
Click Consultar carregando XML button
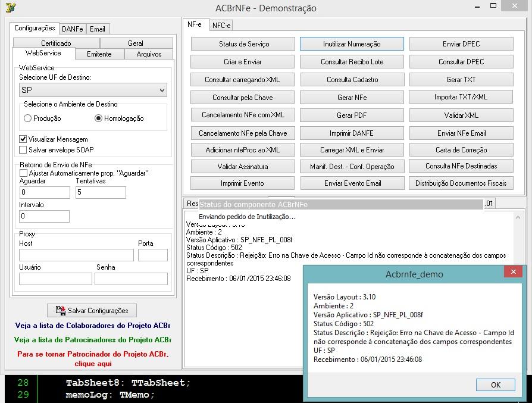pos(243,79)
